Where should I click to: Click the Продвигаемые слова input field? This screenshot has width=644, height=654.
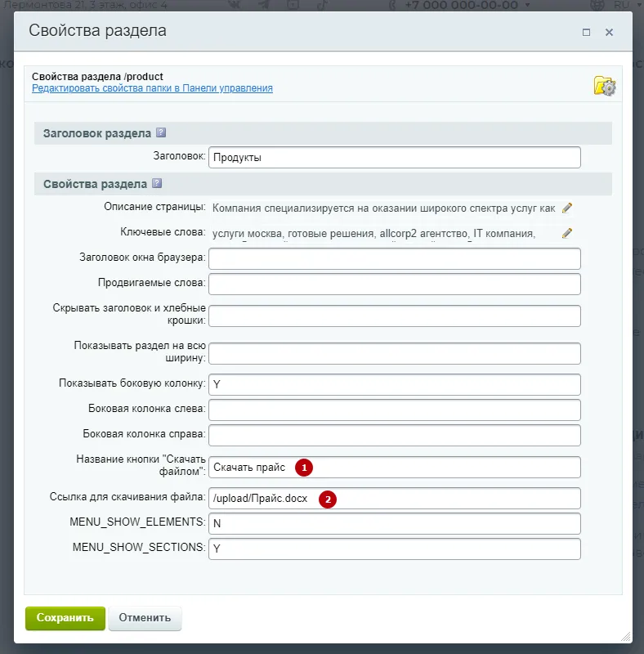coord(395,284)
